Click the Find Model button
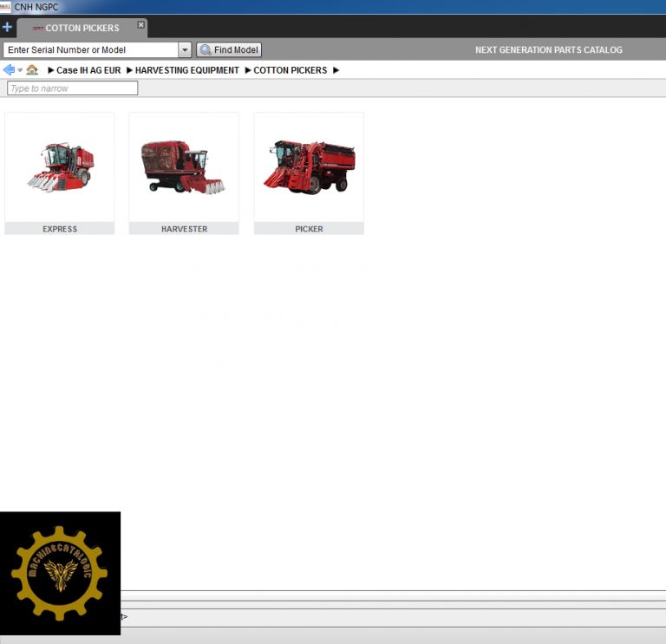 click(x=229, y=49)
